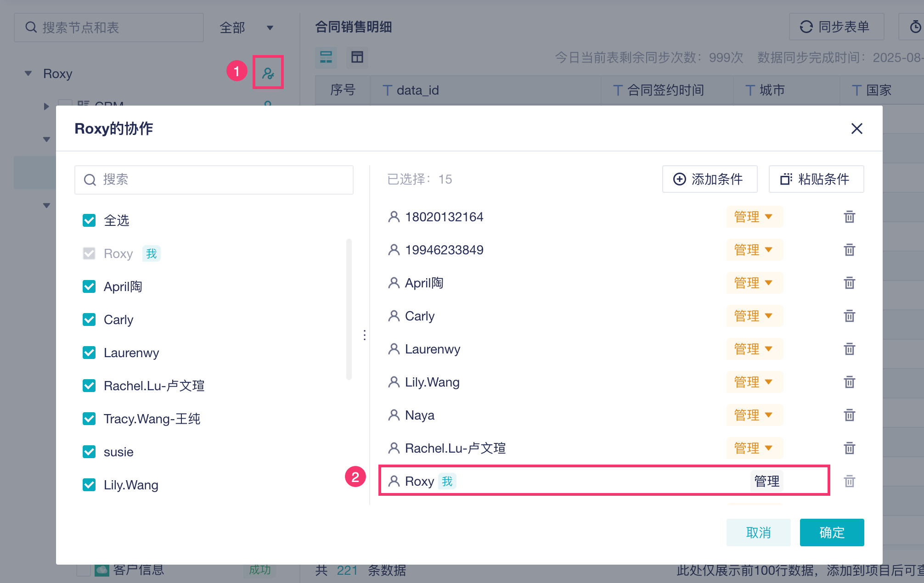Click the 取消 cancel button

pos(758,533)
